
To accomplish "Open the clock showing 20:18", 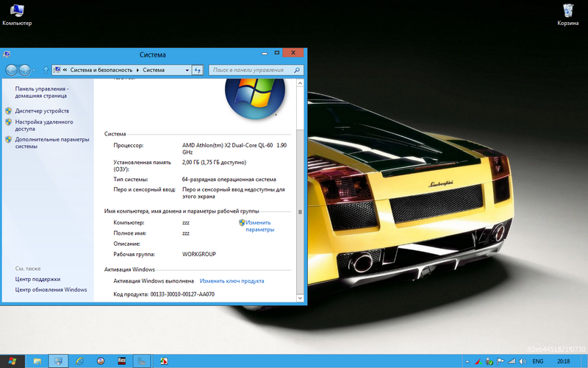I will click(563, 361).
